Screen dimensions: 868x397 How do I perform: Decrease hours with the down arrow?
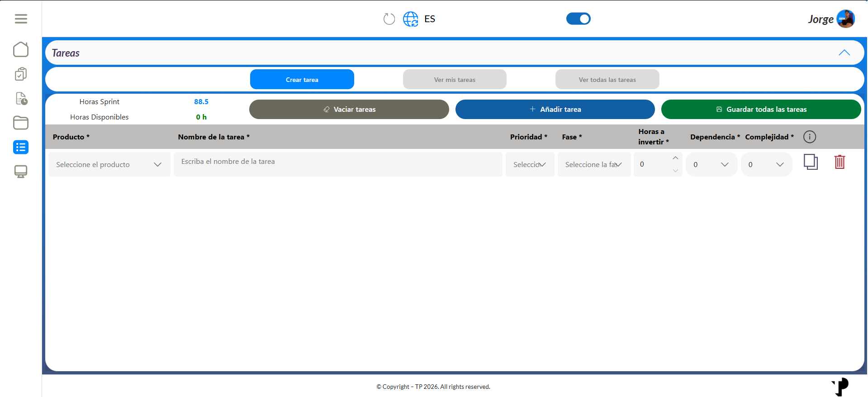click(x=675, y=171)
